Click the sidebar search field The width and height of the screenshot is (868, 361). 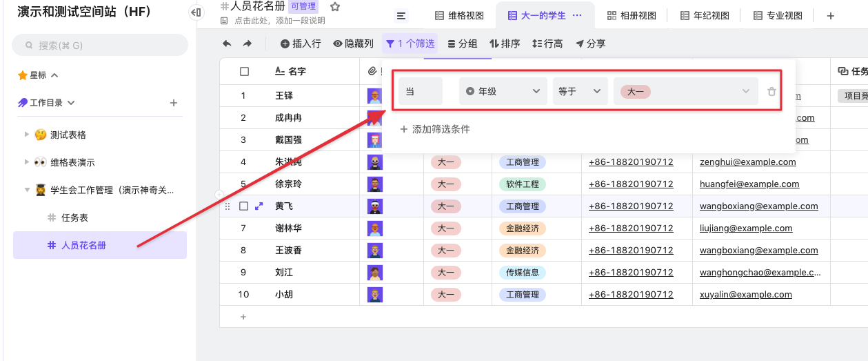(100, 46)
